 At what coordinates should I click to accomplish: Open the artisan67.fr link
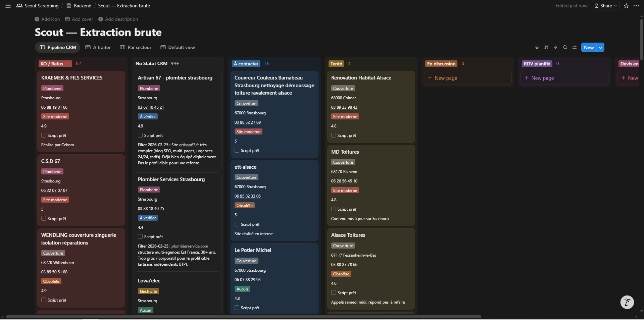(189, 145)
